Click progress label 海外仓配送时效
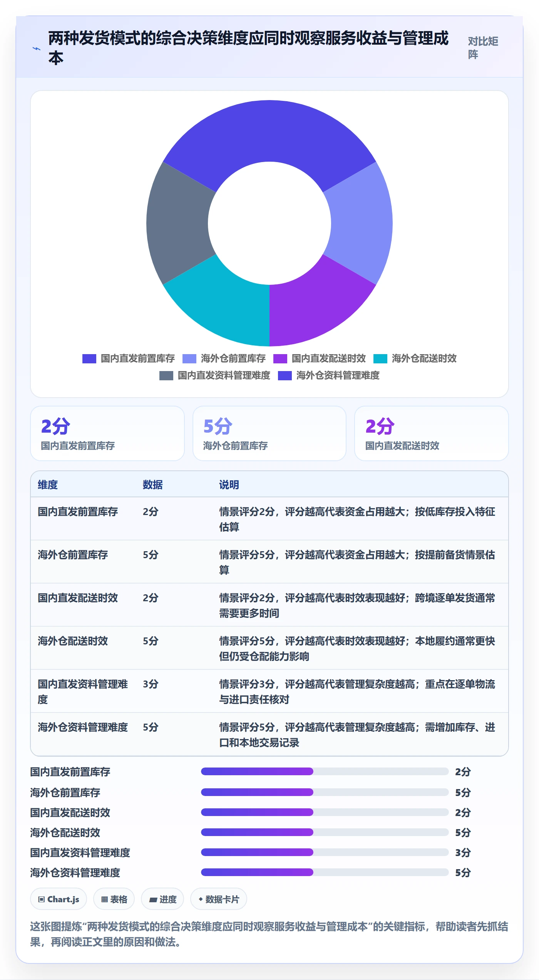 (65, 833)
